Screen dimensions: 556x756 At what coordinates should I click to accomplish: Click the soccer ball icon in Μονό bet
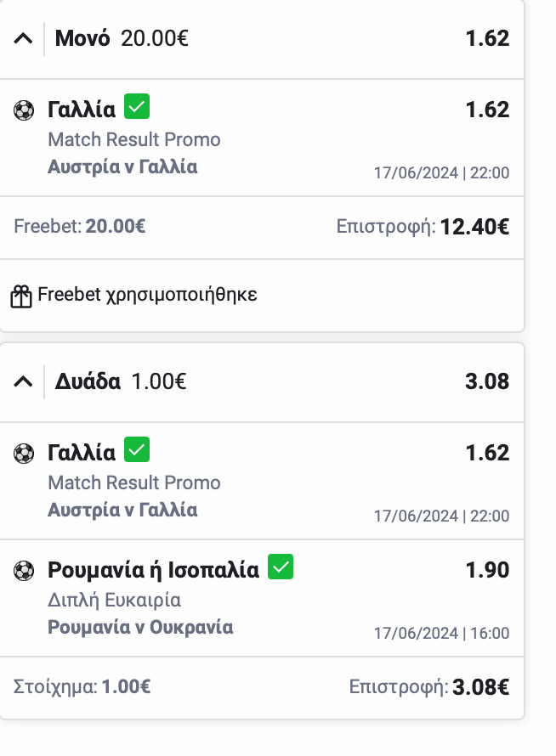[x=24, y=110]
